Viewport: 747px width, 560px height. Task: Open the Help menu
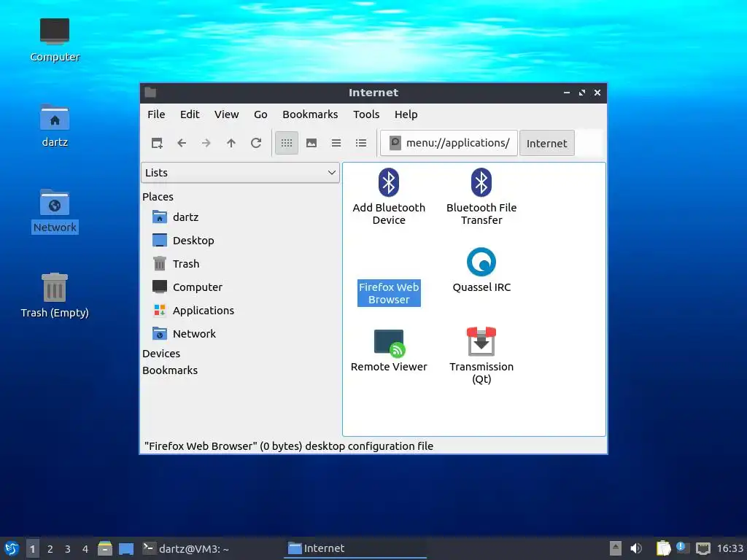(406, 114)
